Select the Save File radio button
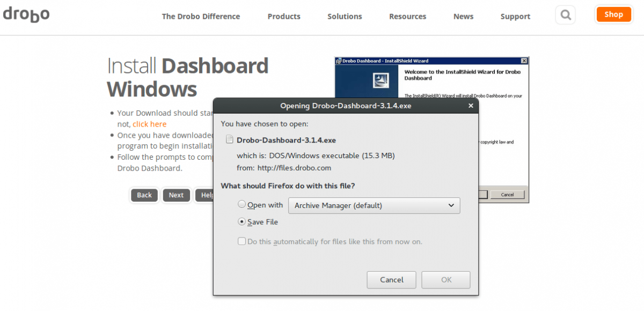The height and width of the screenshot is (311, 644). pyautogui.click(x=242, y=222)
